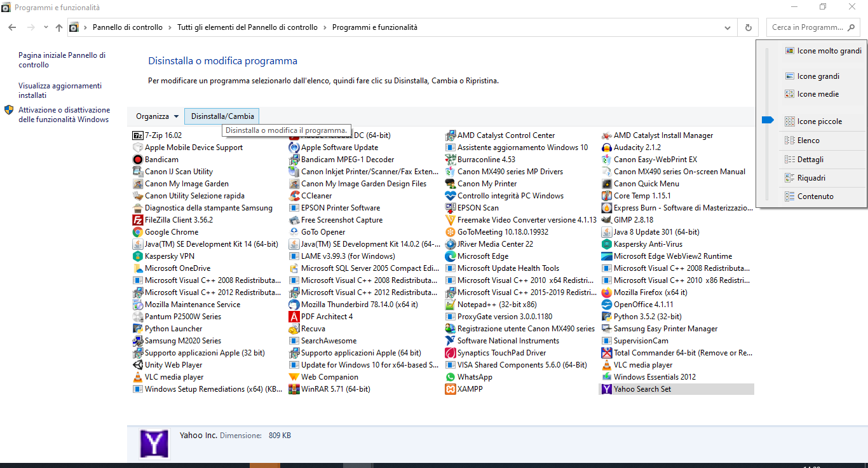This screenshot has height=468, width=868.
Task: Go back with the Back arrow
Action: click(12, 28)
